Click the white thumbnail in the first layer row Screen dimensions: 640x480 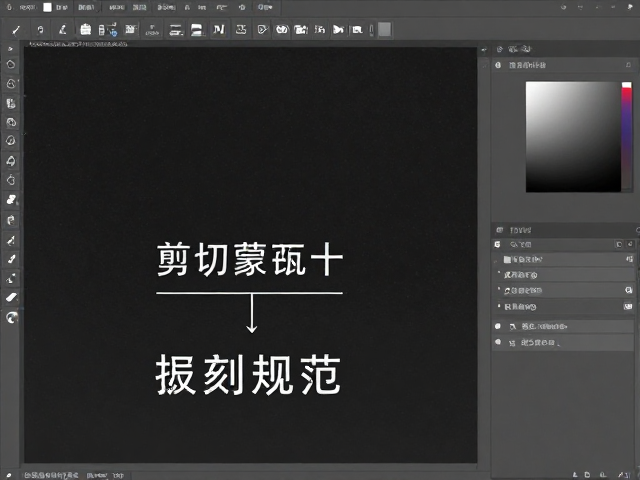[x=507, y=260]
